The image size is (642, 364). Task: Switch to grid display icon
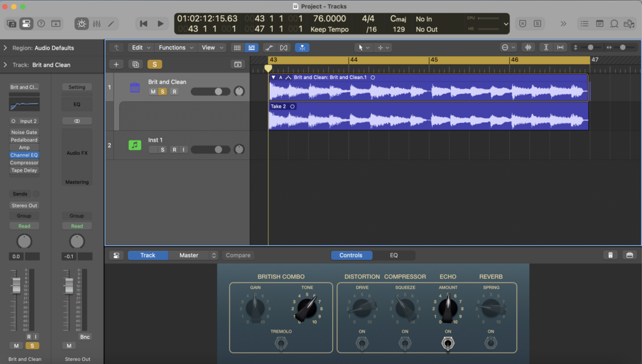coord(237,48)
